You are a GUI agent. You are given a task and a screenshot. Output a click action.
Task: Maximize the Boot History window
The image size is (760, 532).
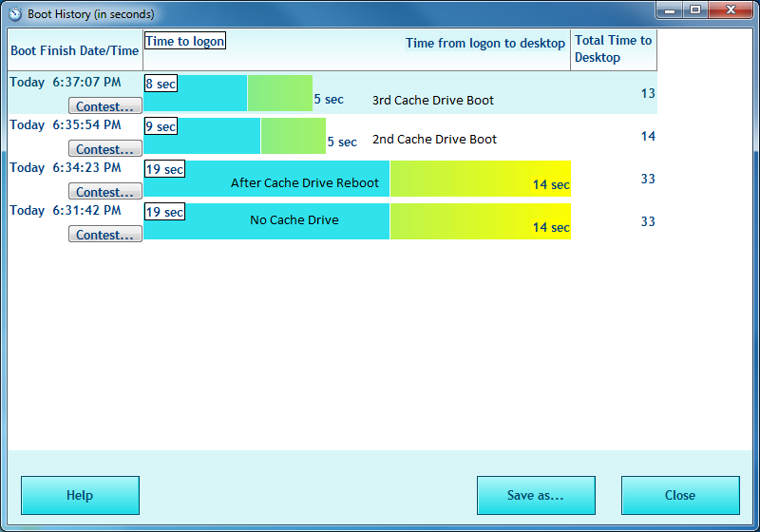pyautogui.click(x=696, y=9)
